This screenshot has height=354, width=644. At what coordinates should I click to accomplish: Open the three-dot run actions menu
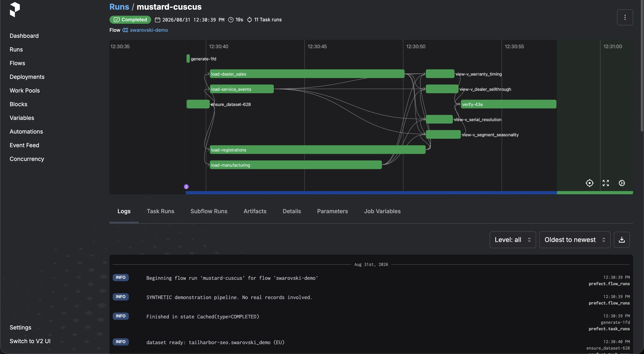pos(625,17)
